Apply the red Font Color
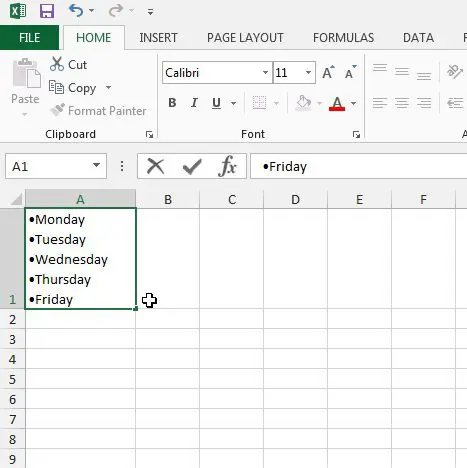 point(337,103)
